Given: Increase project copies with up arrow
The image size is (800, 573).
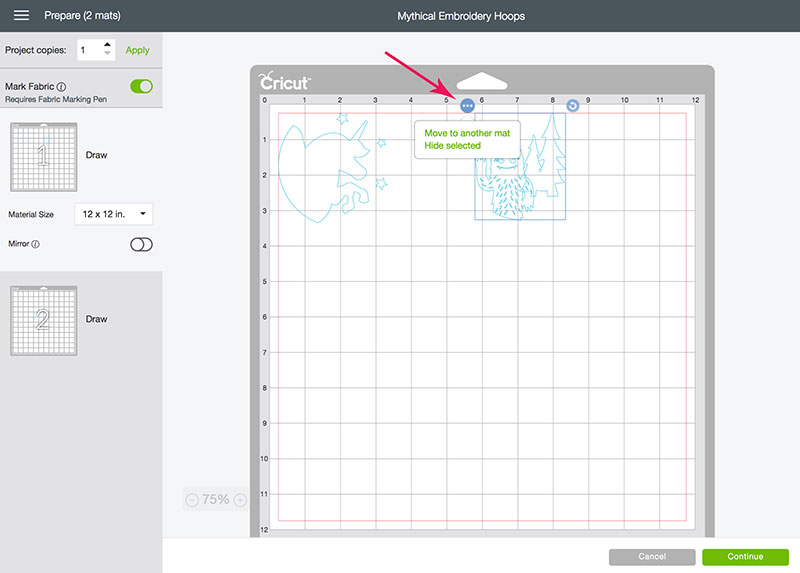Looking at the screenshot, I should pyautogui.click(x=107, y=45).
